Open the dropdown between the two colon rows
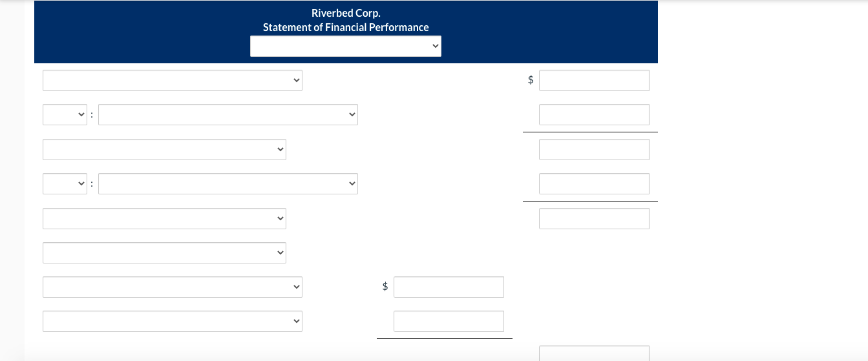The image size is (868, 361). click(x=164, y=149)
